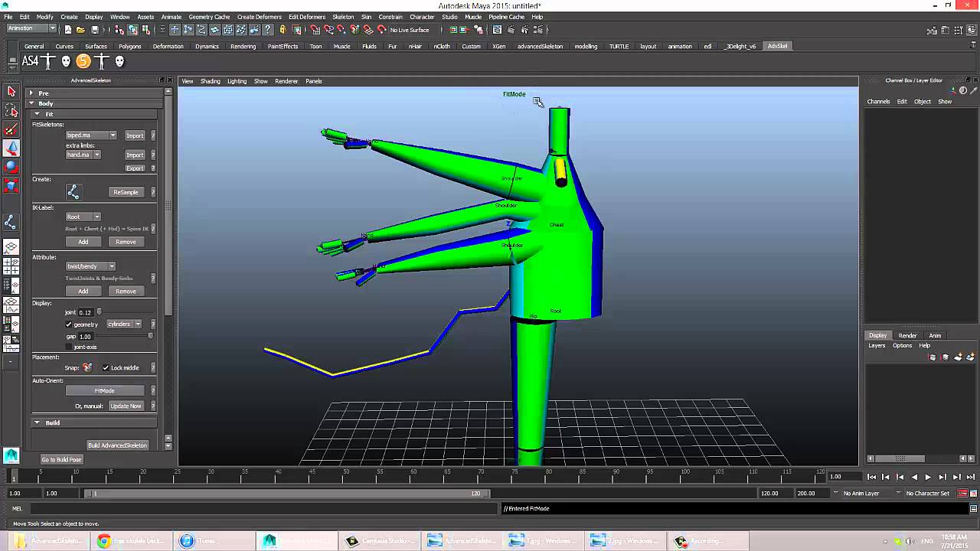The image size is (980, 551).
Task: Toggle the Lock middle checkbox
Action: (x=106, y=368)
